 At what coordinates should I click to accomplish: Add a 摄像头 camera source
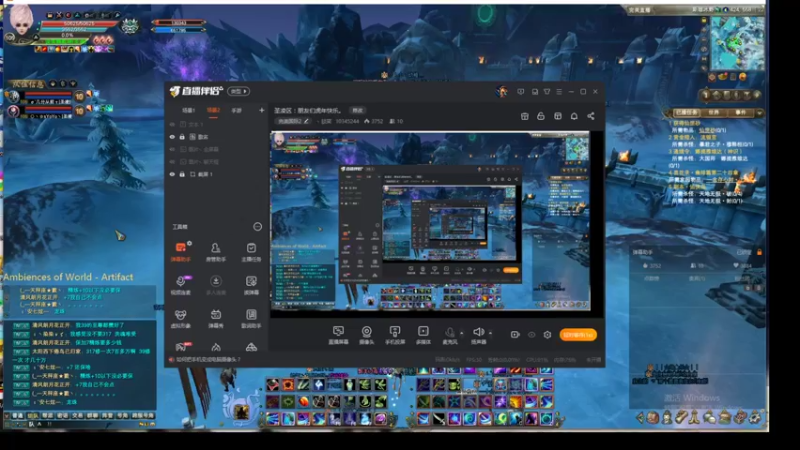[366, 335]
